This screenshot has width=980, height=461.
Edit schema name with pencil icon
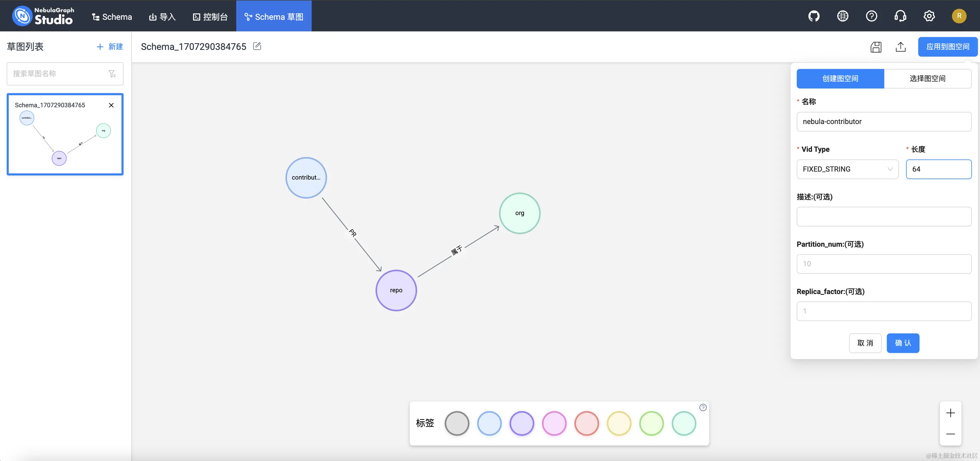coord(257,46)
